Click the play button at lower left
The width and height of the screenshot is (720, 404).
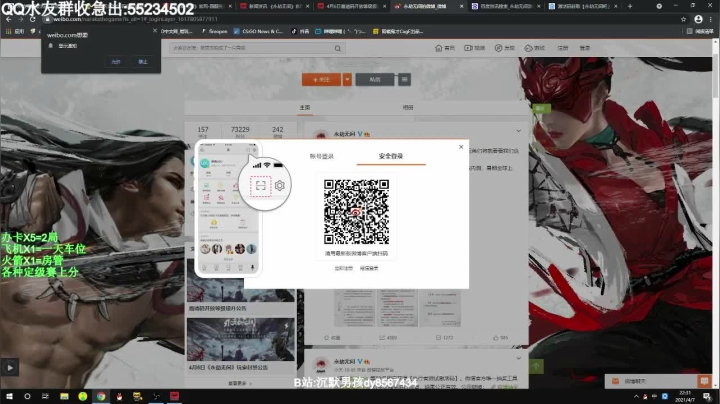[10, 367]
